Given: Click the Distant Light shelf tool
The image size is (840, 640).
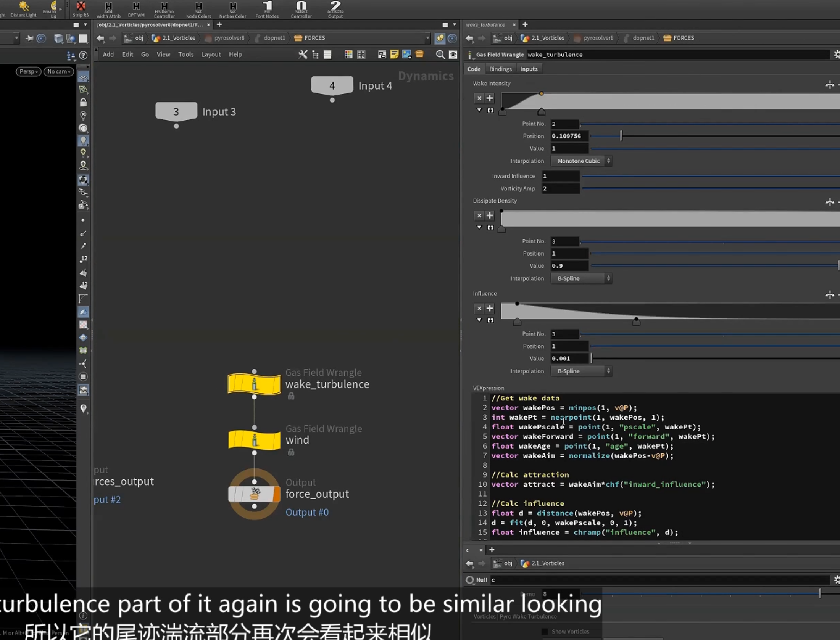Looking at the screenshot, I should point(23,9).
